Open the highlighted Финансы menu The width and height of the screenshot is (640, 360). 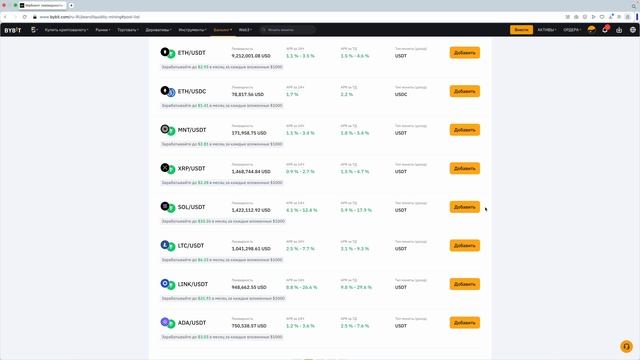(x=223, y=30)
